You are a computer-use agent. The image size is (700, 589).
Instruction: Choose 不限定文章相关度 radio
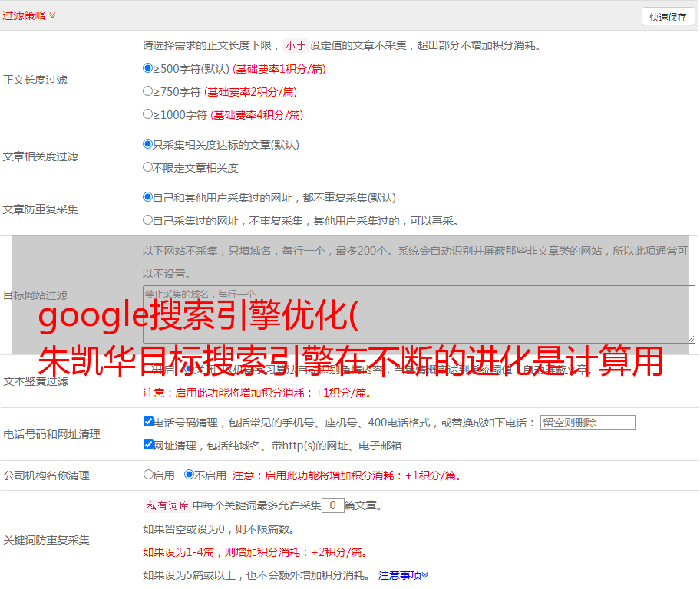(x=147, y=167)
